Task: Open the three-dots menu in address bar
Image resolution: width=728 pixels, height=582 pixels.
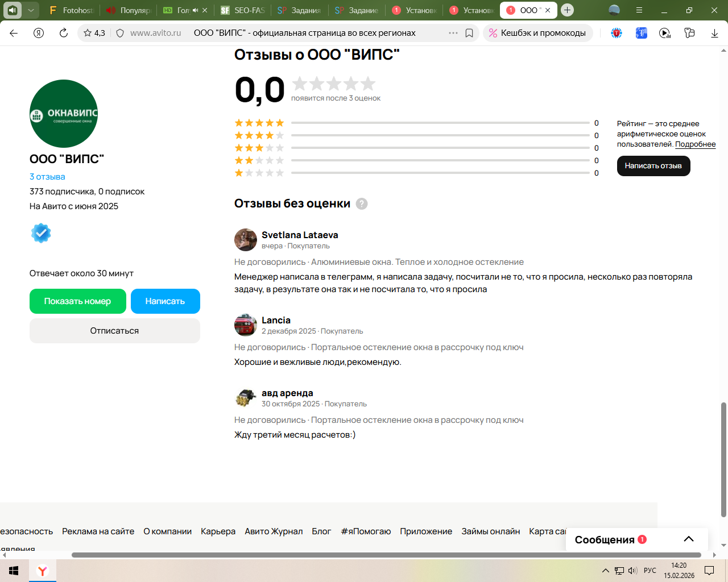Action: tap(453, 33)
